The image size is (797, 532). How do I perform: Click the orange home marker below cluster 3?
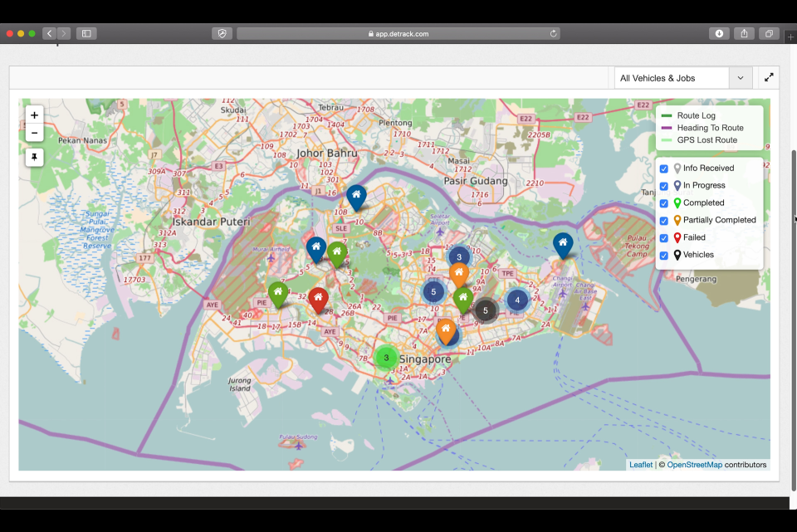[x=458, y=275]
